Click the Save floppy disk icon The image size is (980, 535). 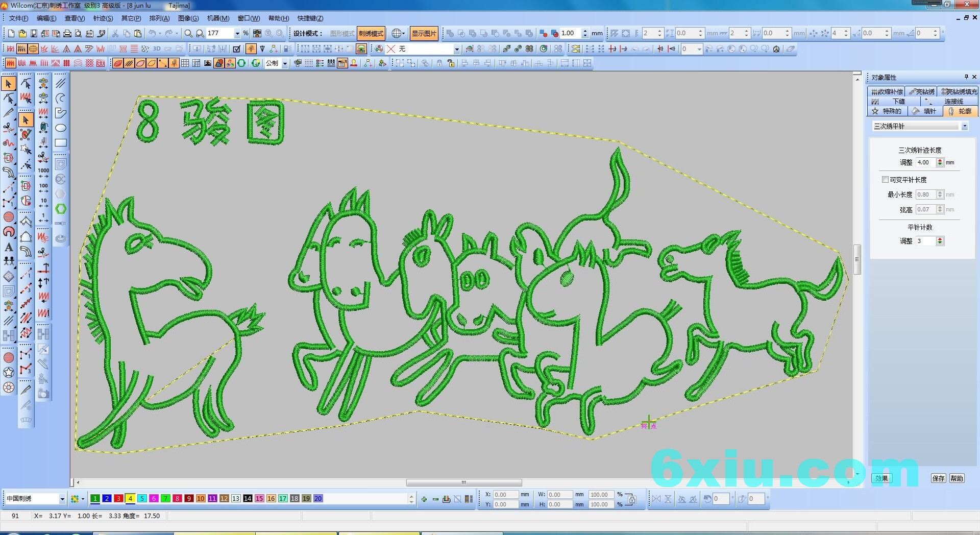click(34, 34)
